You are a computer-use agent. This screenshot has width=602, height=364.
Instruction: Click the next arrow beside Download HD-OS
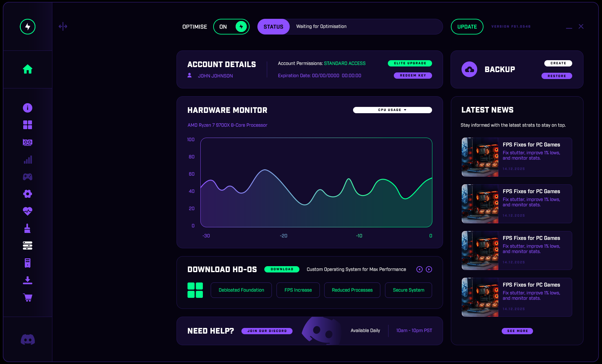click(429, 269)
